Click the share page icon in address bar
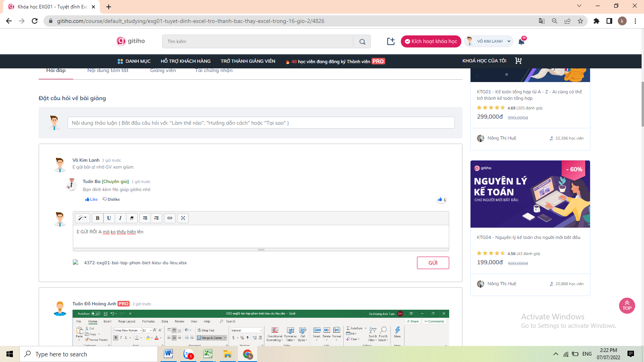Viewport: 644px width, 362px height. pyautogui.click(x=568, y=21)
